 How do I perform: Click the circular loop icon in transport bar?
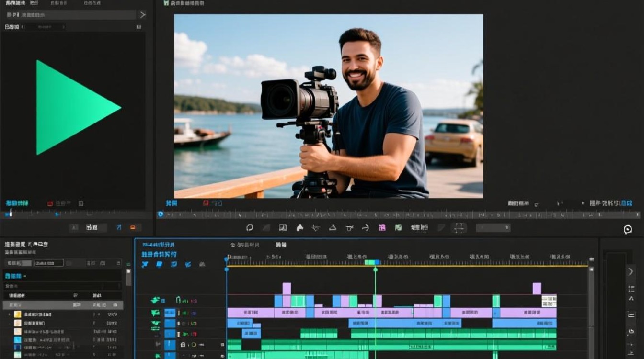click(250, 228)
